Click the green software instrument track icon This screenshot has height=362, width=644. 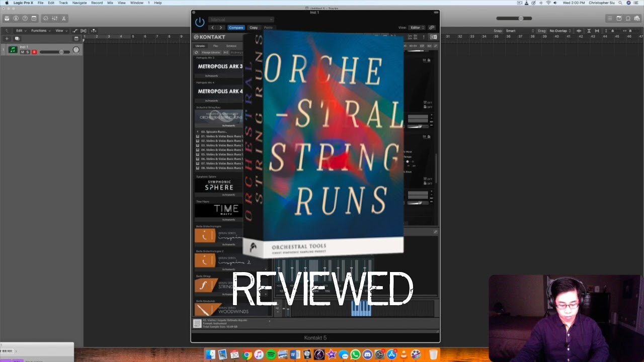(13, 50)
